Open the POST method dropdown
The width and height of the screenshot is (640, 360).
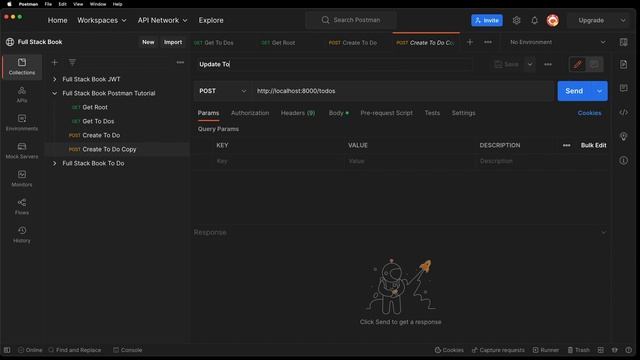(222, 91)
